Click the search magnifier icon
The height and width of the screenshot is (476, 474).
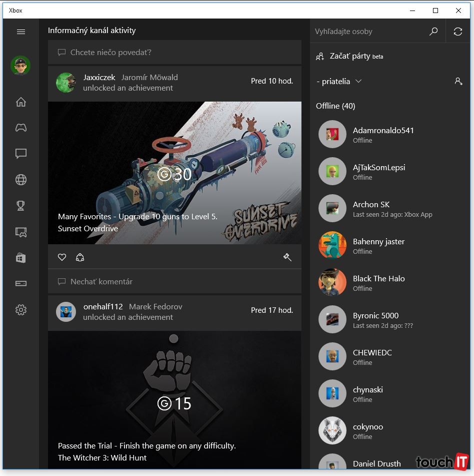tap(433, 32)
